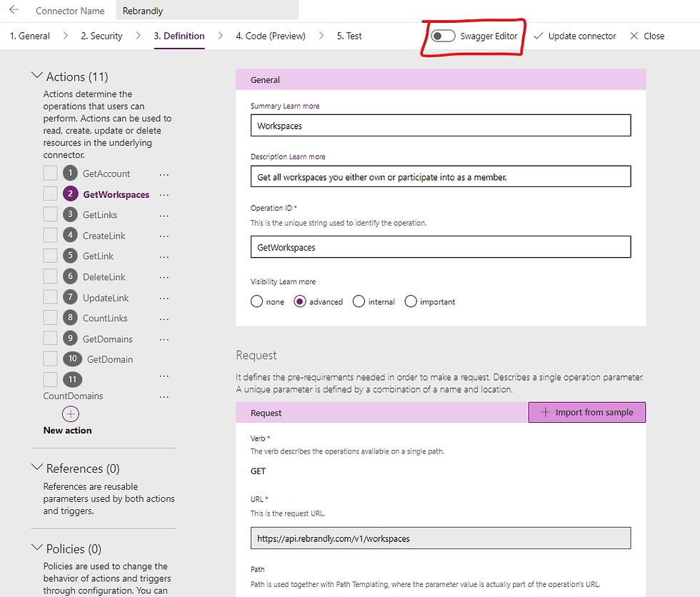Click the Operation ID field GetWorkspaces
Screen dimensions: 700x597
(x=441, y=247)
